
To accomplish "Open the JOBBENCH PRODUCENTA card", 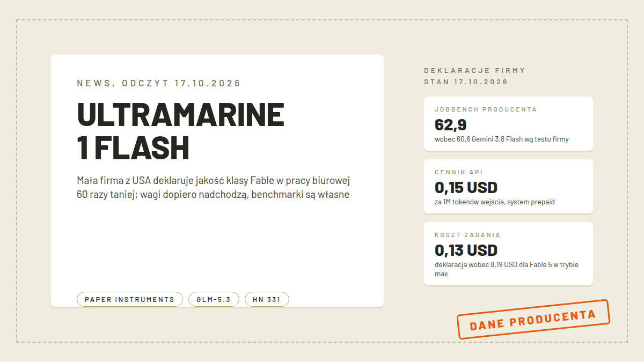I will click(508, 123).
